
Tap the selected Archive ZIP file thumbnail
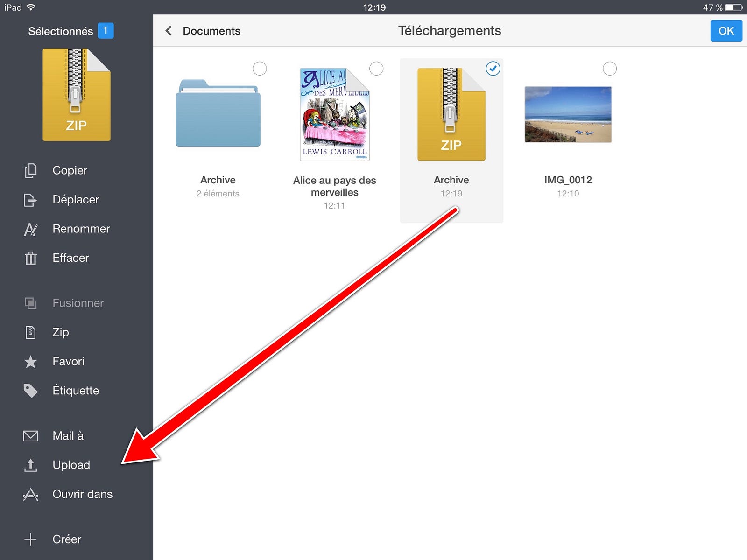[x=451, y=114]
